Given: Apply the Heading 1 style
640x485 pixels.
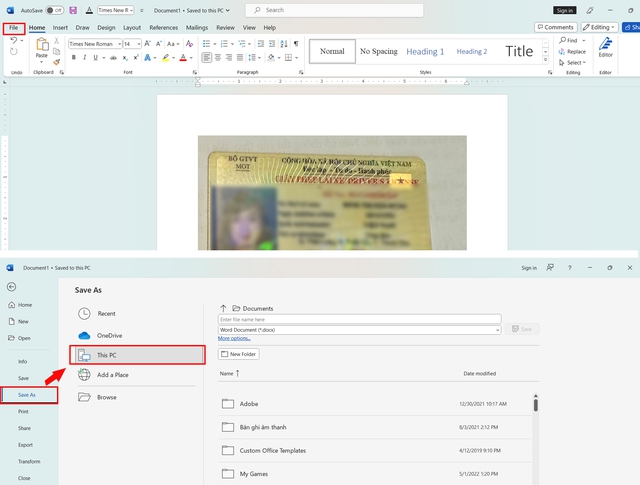Looking at the screenshot, I should (425, 51).
